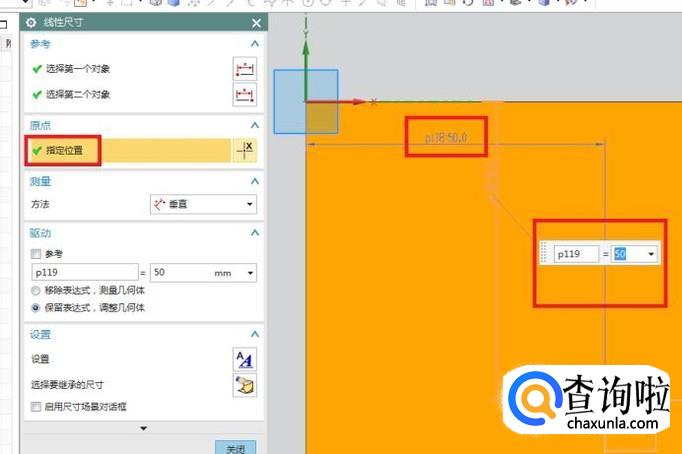Select the p118=50.0 dimension text on sketch
The image size is (682, 454).
(446, 137)
